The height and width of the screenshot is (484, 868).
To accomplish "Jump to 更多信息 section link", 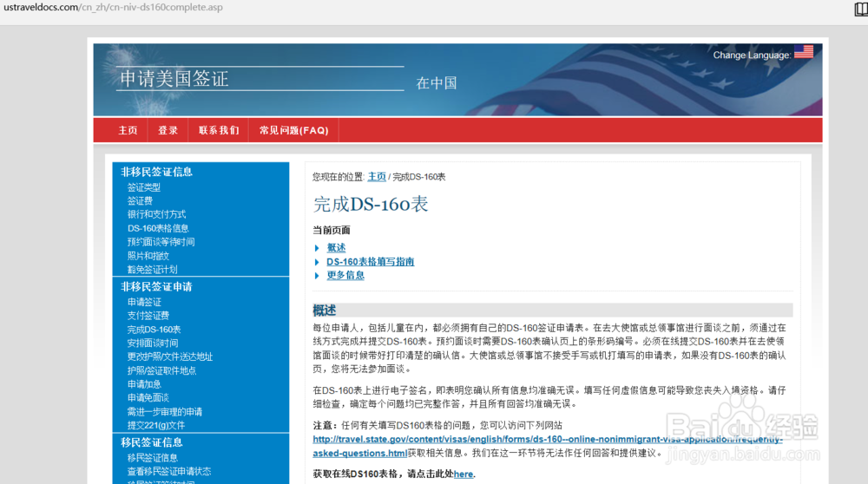I will coord(345,275).
